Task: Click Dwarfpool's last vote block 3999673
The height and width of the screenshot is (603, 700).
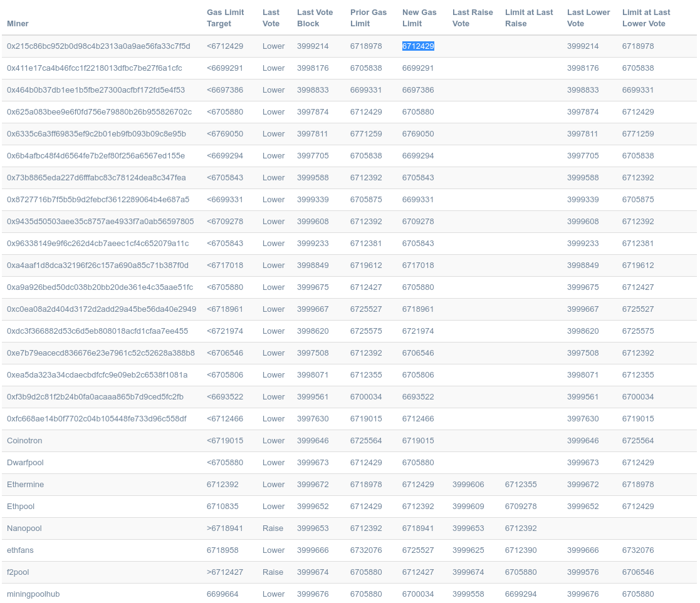Action: [313, 462]
